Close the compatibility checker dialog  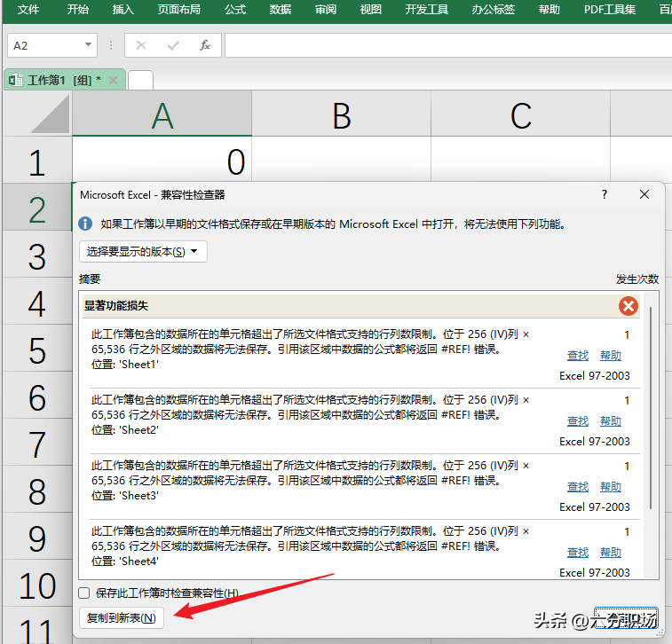tap(644, 194)
